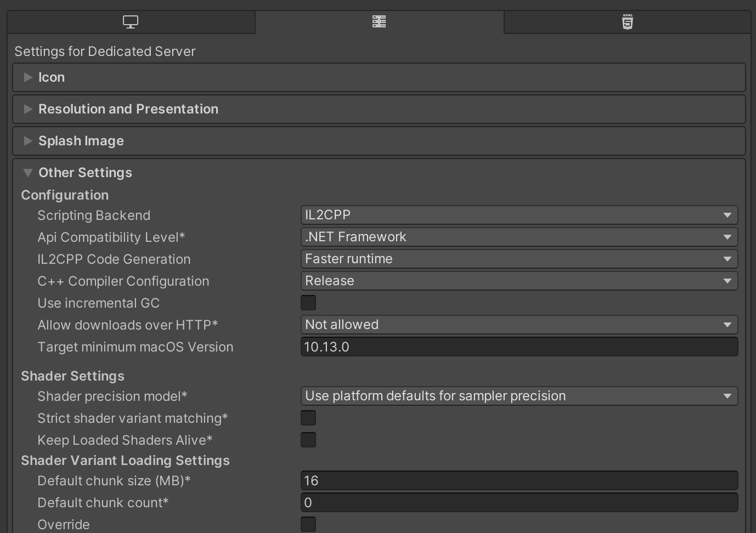Tick the Override checkbox
Image resolution: width=756 pixels, height=533 pixels.
[308, 524]
